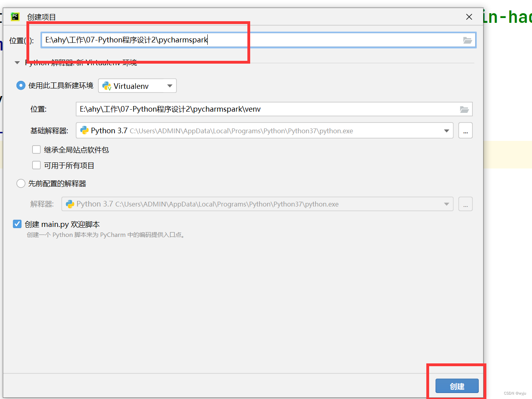Click the venv 位置 path field
The width and height of the screenshot is (532, 399).
pyautogui.click(x=274, y=109)
